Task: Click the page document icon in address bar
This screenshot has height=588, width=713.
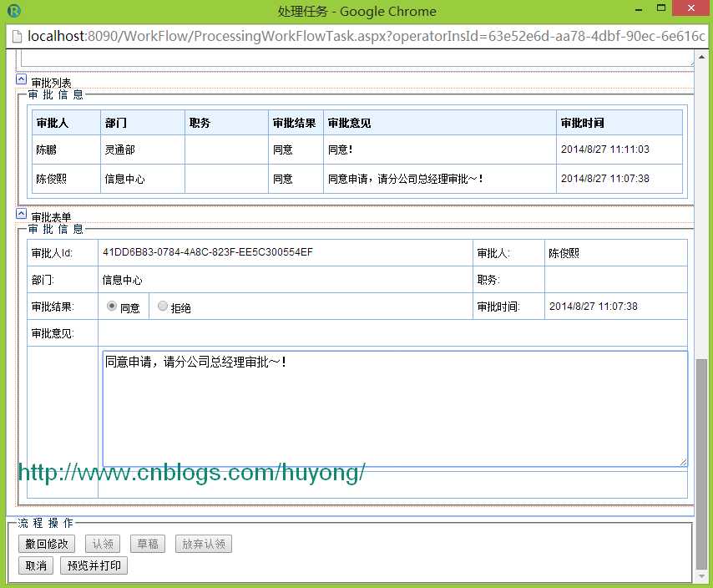Action: click(17, 37)
